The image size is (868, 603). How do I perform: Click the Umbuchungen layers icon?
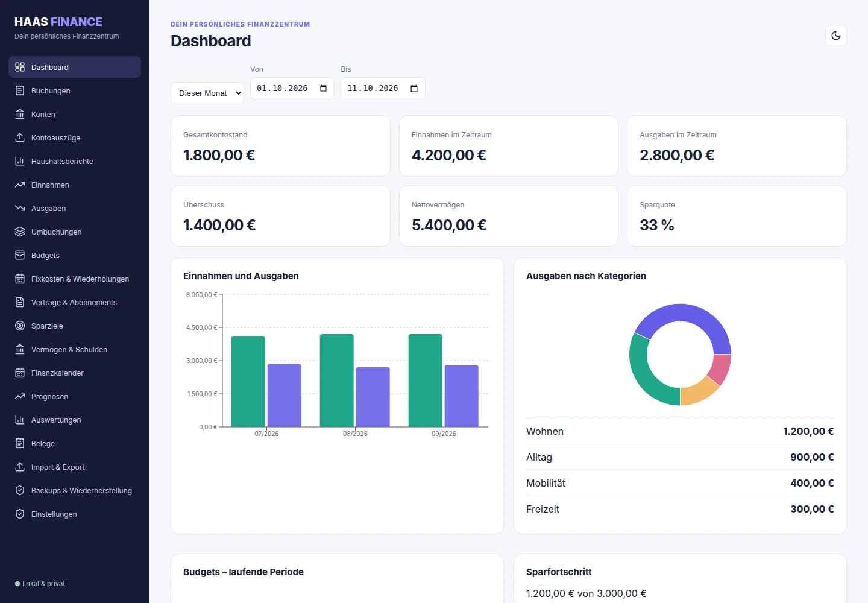[x=20, y=232]
